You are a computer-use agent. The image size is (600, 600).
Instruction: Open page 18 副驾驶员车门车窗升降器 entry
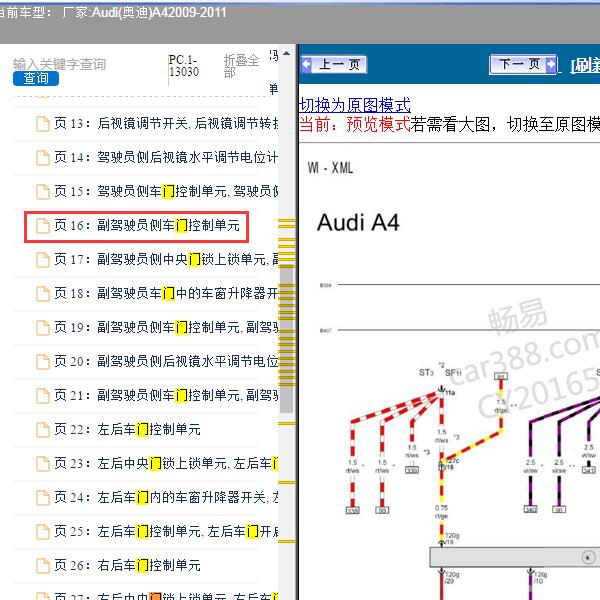click(166, 293)
